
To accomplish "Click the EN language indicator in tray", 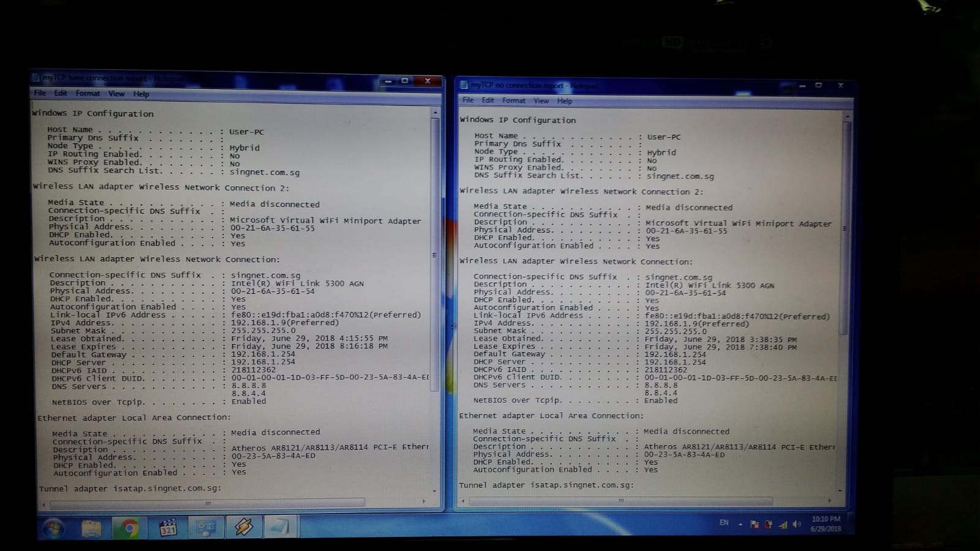I will [x=724, y=523].
